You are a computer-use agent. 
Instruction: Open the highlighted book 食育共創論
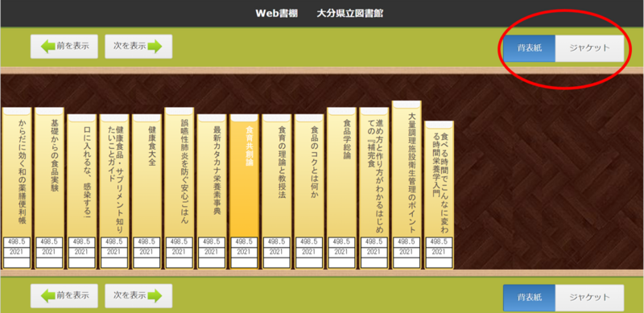tap(244, 192)
